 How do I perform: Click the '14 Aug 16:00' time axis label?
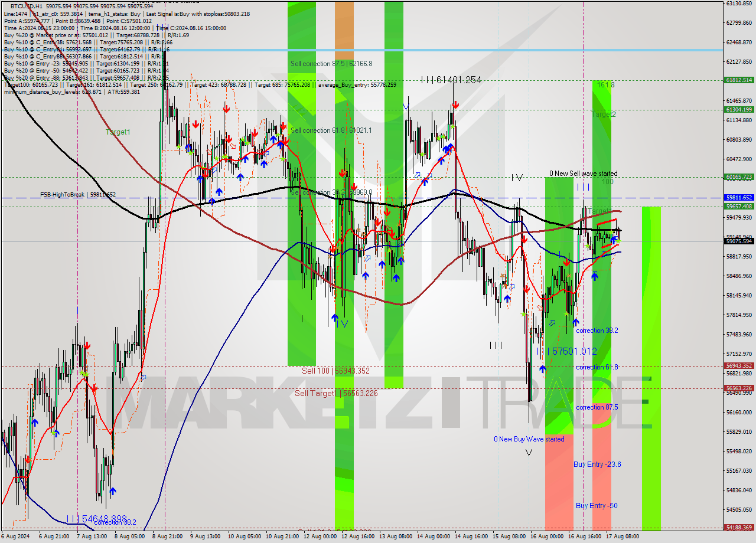tap(472, 537)
